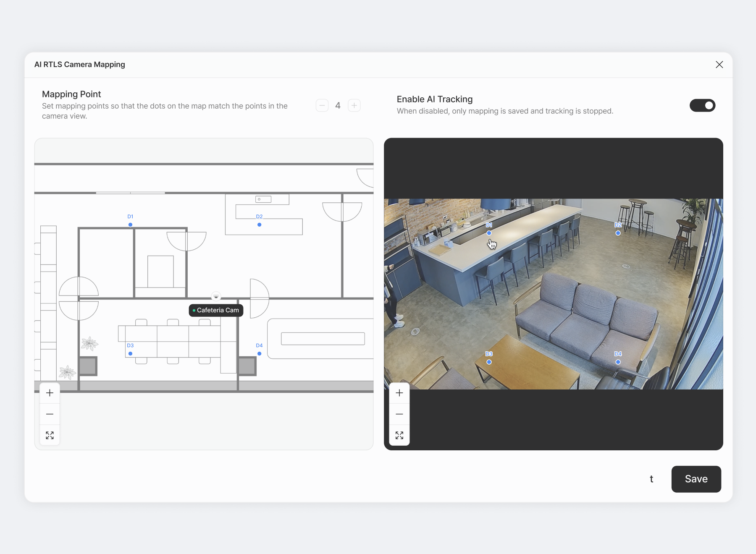
Task: Select the Cafeteria Cam label
Action: click(x=216, y=310)
